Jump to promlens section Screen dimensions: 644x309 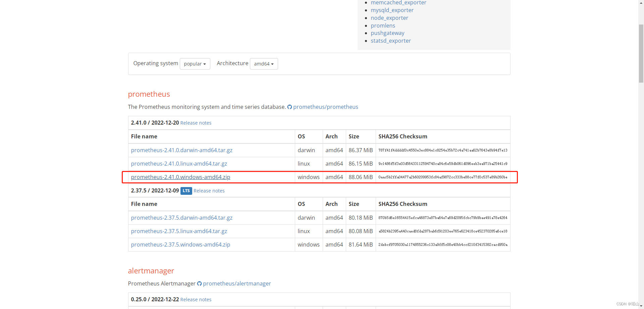(x=383, y=26)
